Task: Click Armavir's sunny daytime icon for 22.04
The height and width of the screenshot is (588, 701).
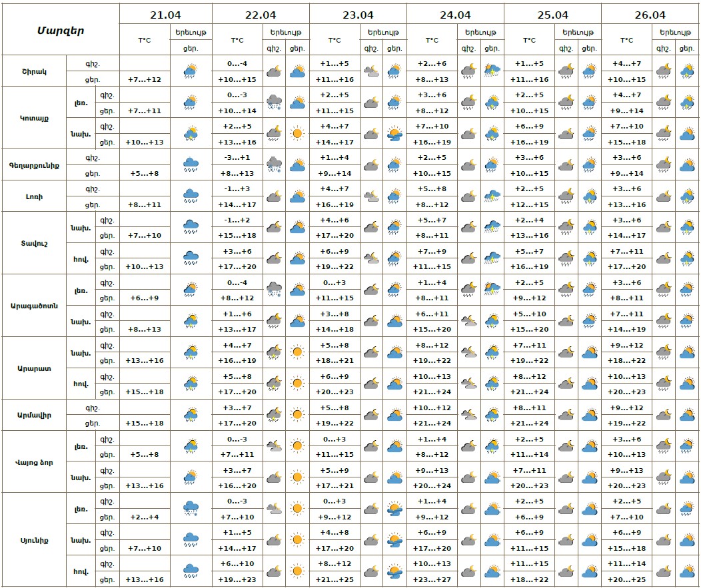Action: point(297,415)
